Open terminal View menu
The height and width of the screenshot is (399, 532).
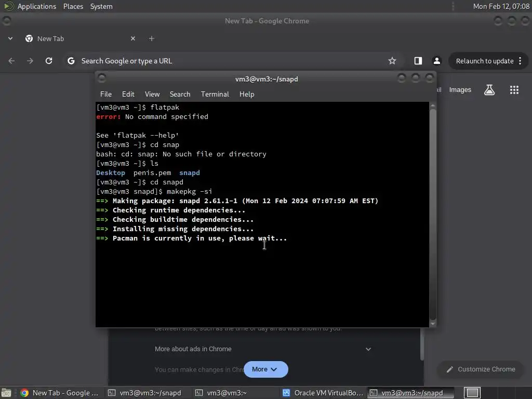(152, 95)
